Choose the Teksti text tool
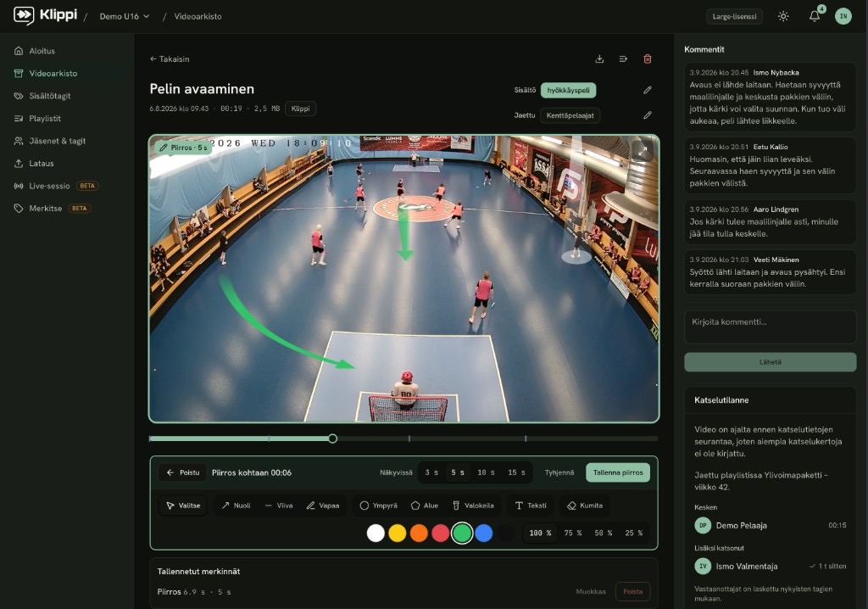 [x=531, y=506]
